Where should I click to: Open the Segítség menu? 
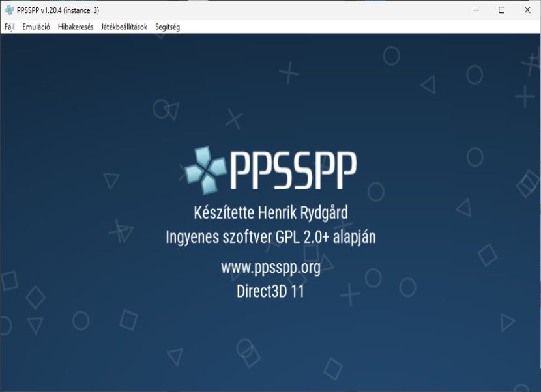tap(168, 27)
